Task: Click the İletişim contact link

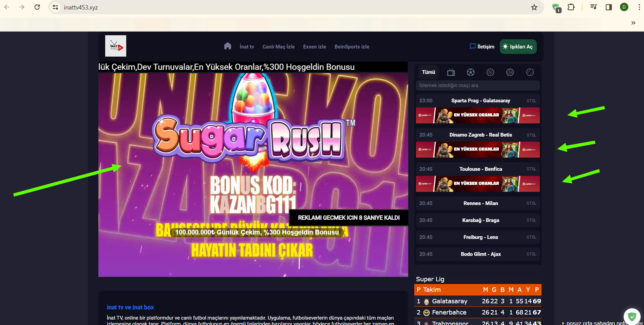Action: tap(482, 47)
